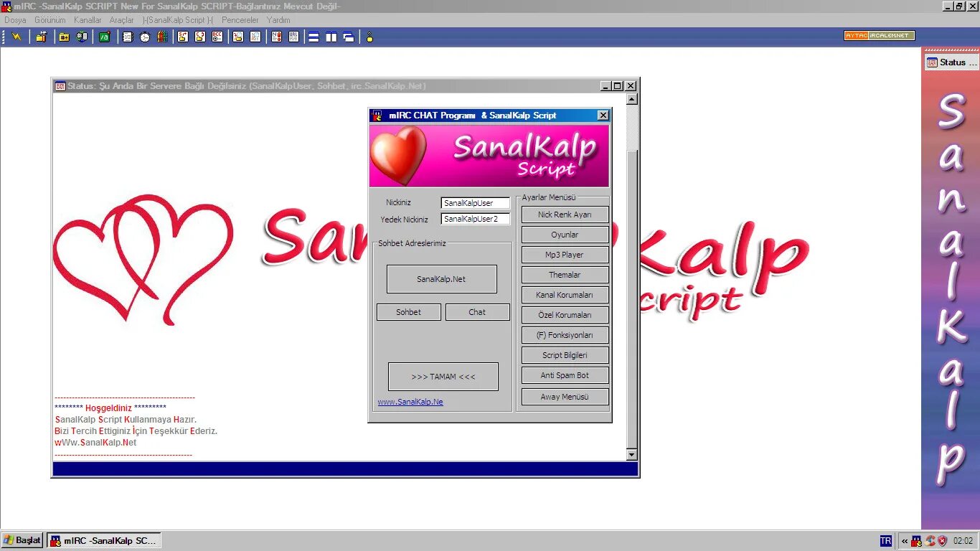Screen dimensions: 980x551
Task: Click the (F) Fonksiyonları button
Action: tap(565, 335)
